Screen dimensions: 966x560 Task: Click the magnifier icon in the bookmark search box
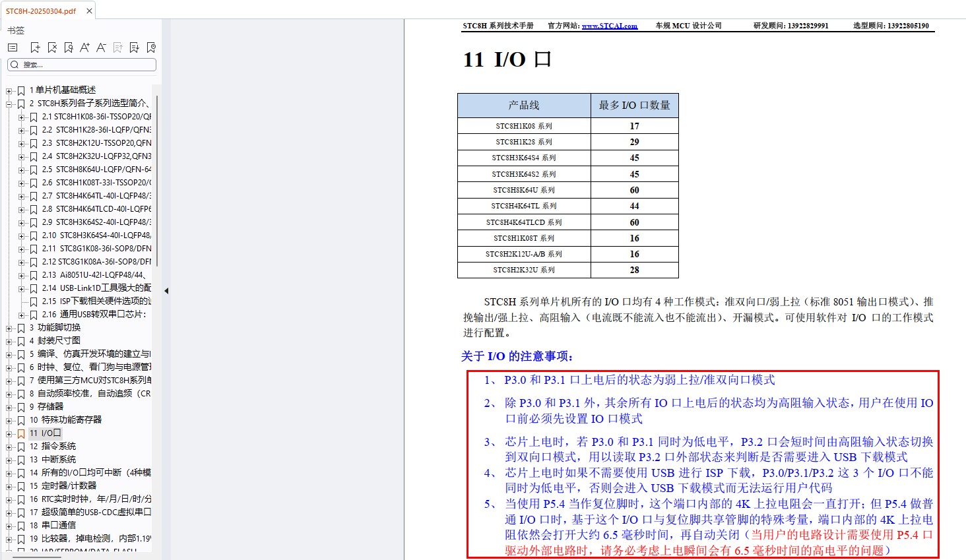click(15, 65)
